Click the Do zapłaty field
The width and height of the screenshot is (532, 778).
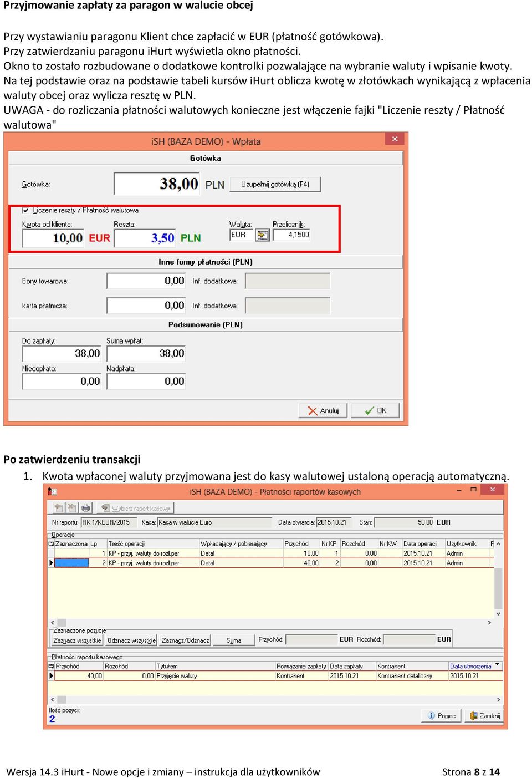tap(62, 353)
